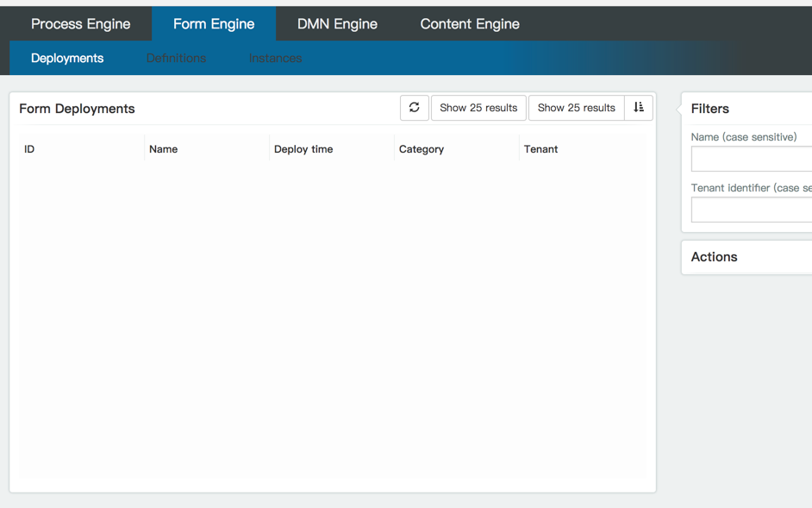
Task: Go to the Content Engine tab
Action: pyautogui.click(x=470, y=24)
